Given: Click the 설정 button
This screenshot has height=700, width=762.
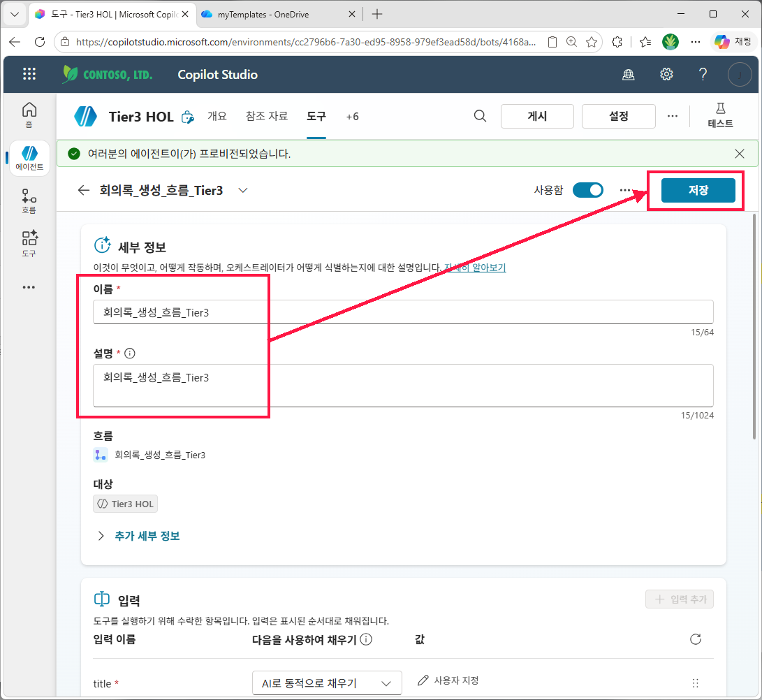Looking at the screenshot, I should click(618, 116).
